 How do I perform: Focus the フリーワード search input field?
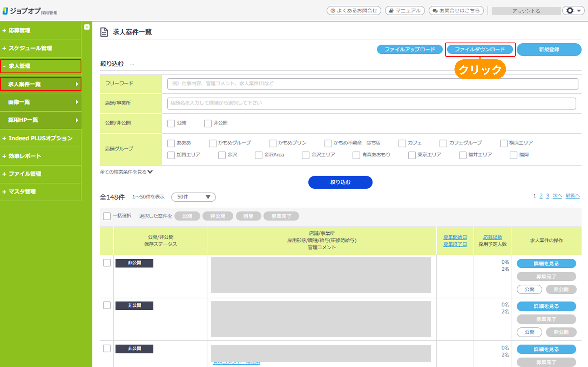tap(373, 84)
